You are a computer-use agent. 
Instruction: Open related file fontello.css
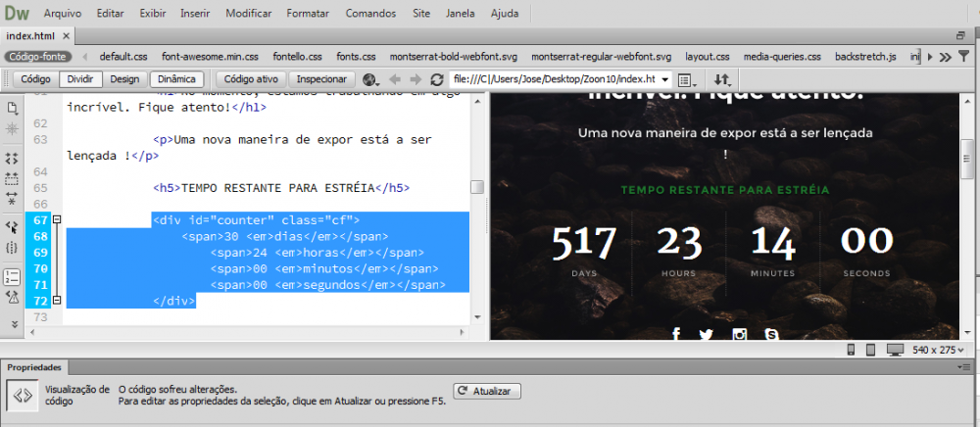[297, 57]
